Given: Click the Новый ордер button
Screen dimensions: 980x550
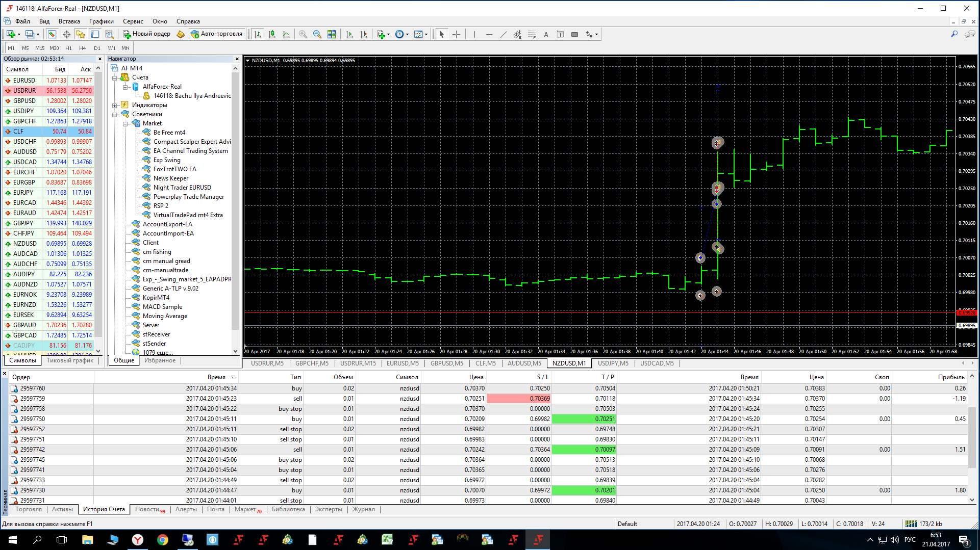Looking at the screenshot, I should click(147, 34).
